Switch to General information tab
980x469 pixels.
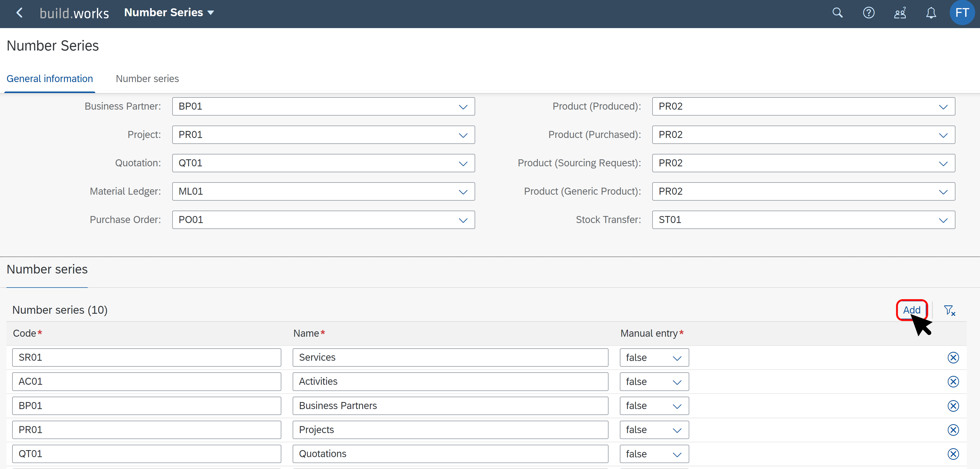[50, 79]
